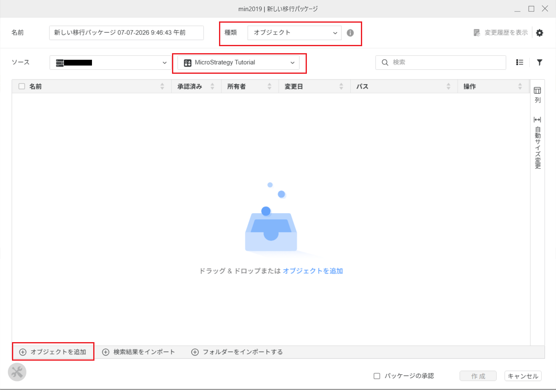Click the 変更履歴を表示 button
Viewport: 556px width, 392px height.
point(501,33)
